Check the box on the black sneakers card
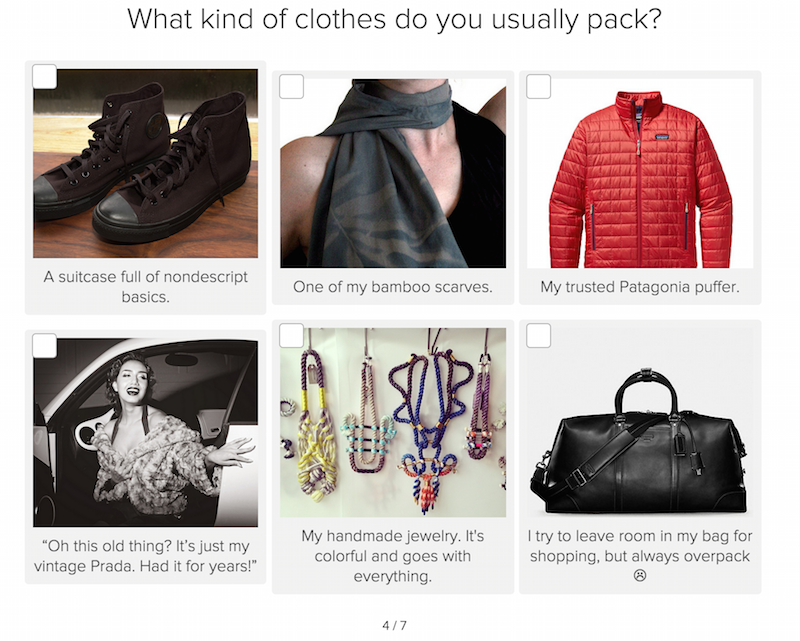The width and height of the screenshot is (800, 641). pos(44,77)
